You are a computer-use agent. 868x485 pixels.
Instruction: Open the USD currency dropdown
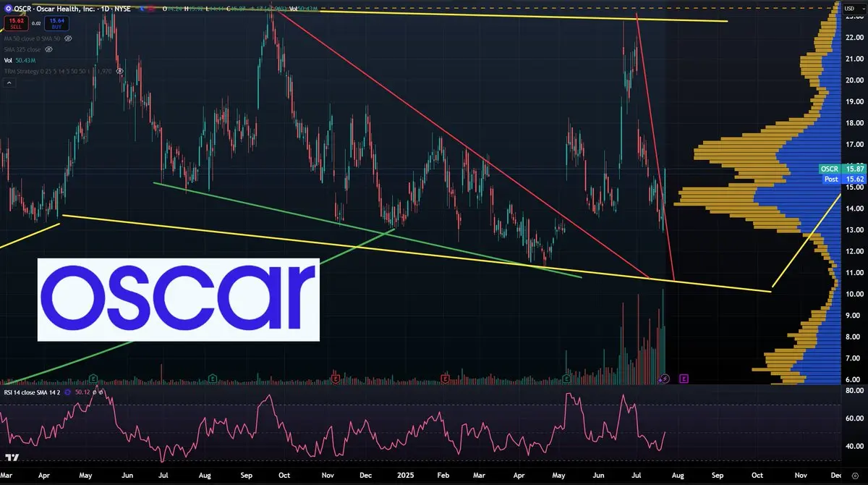(855, 8)
